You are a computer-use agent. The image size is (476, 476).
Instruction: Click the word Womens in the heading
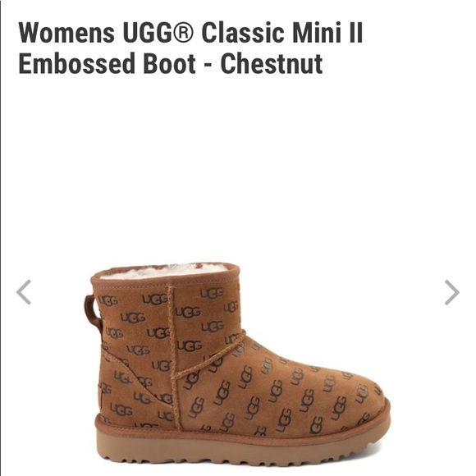click(66, 32)
